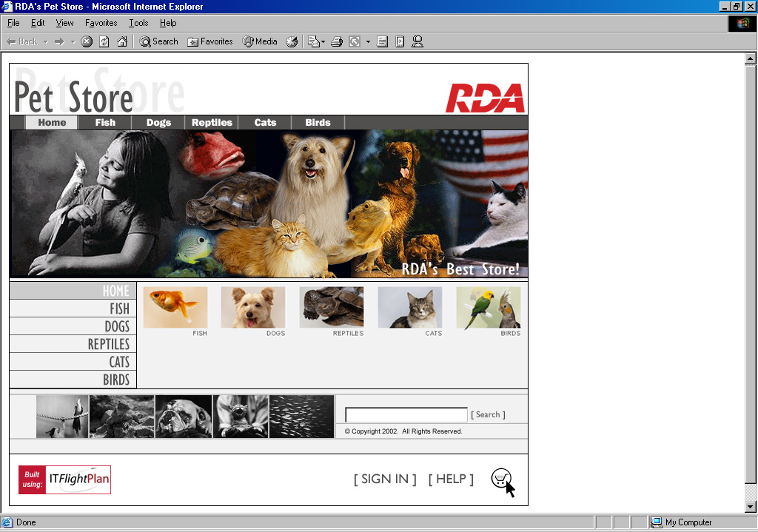Image resolution: width=758 pixels, height=532 pixels.
Task: Click the Windows flag throbber icon
Action: click(742, 23)
